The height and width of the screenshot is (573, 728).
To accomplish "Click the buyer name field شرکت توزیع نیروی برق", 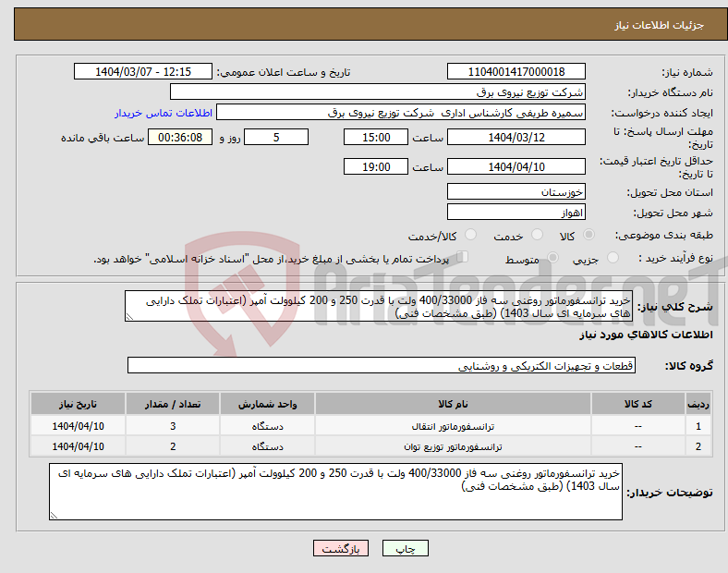I will click(x=378, y=91).
